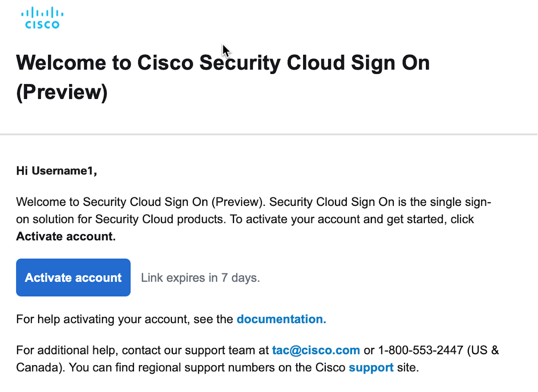The width and height of the screenshot is (538, 392).
Task: Click bold Activate account text in paragraph
Action: (66, 237)
